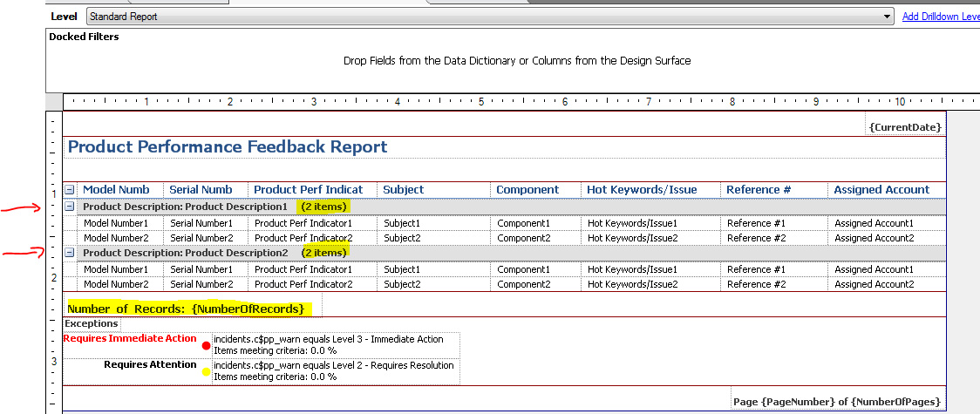Select the Hot Keywords/Issue column header
The width and height of the screenshot is (980, 414).
pyautogui.click(x=642, y=190)
